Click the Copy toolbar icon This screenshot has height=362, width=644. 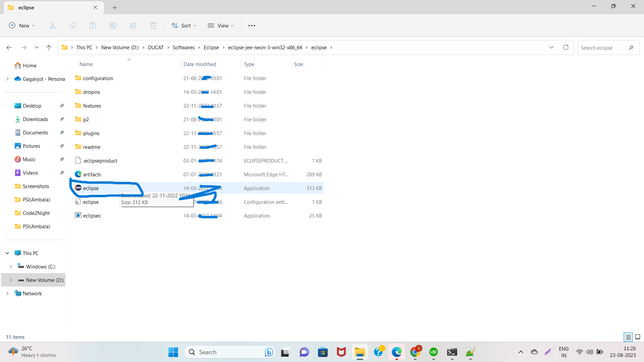73,25
